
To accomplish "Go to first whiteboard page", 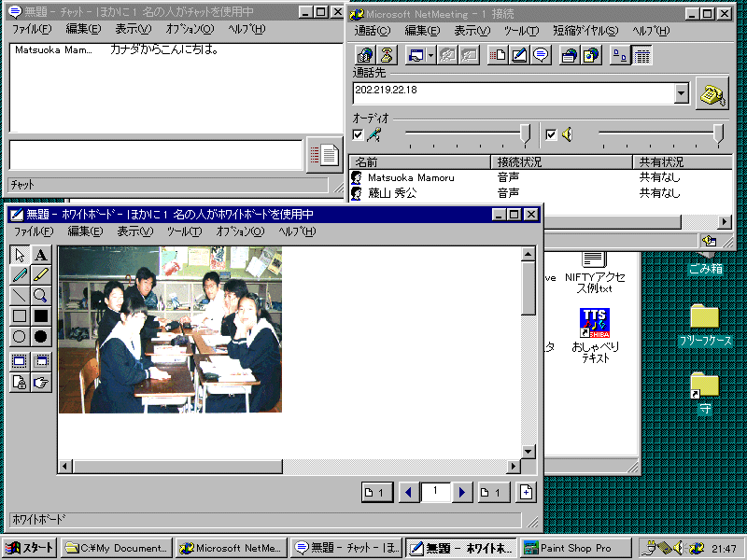I will [377, 493].
